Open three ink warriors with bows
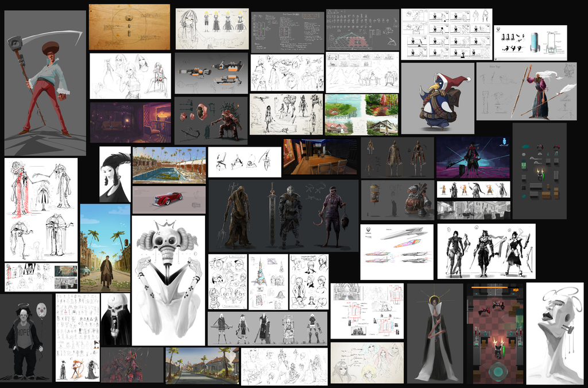Image resolution: width=588 pixels, height=388 pixels. pos(486,251)
